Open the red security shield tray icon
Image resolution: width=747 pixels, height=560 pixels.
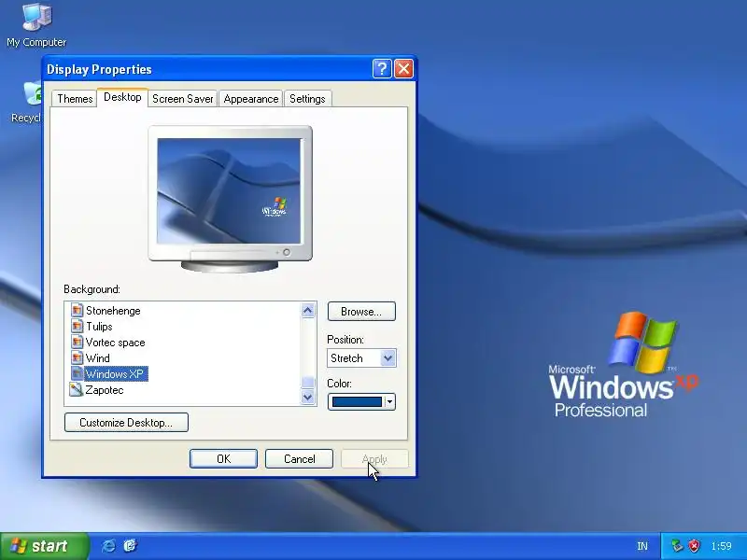tap(695, 546)
